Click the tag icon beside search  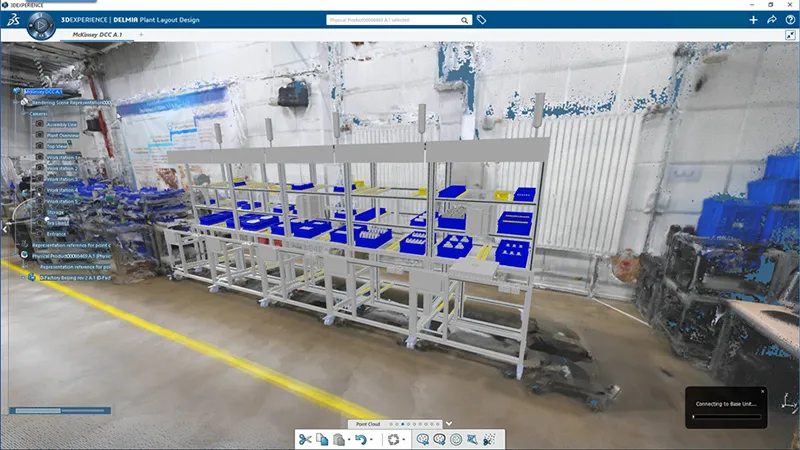481,19
